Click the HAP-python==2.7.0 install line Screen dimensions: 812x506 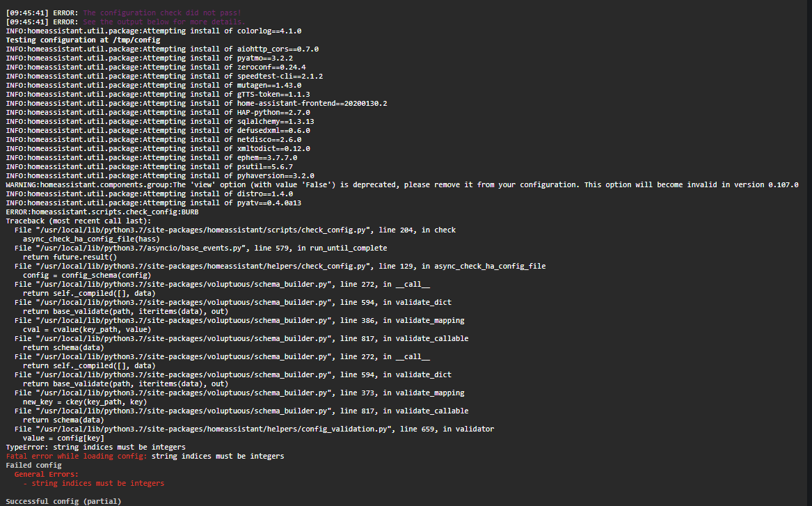coord(158,112)
